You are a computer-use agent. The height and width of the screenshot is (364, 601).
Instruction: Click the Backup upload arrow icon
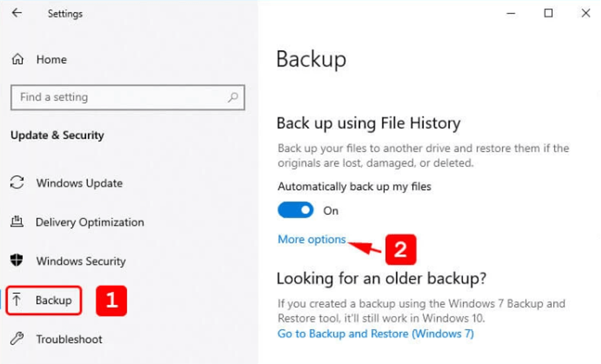pyautogui.click(x=17, y=300)
